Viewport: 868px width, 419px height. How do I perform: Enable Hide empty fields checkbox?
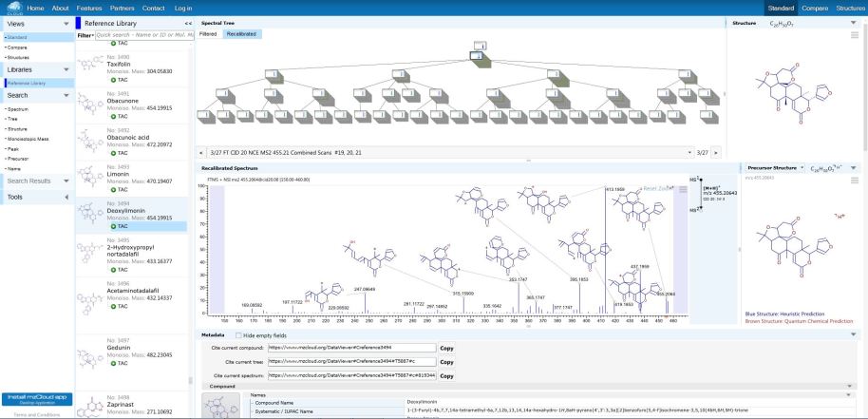pyautogui.click(x=237, y=335)
